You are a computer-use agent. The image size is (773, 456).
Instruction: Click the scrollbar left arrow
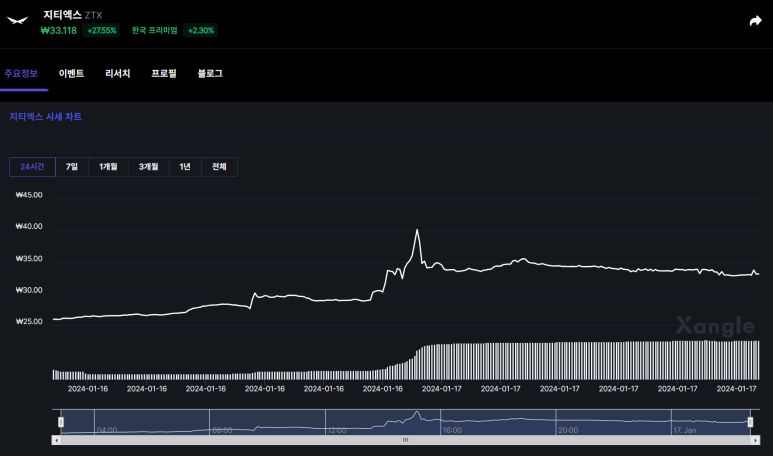pyautogui.click(x=56, y=440)
